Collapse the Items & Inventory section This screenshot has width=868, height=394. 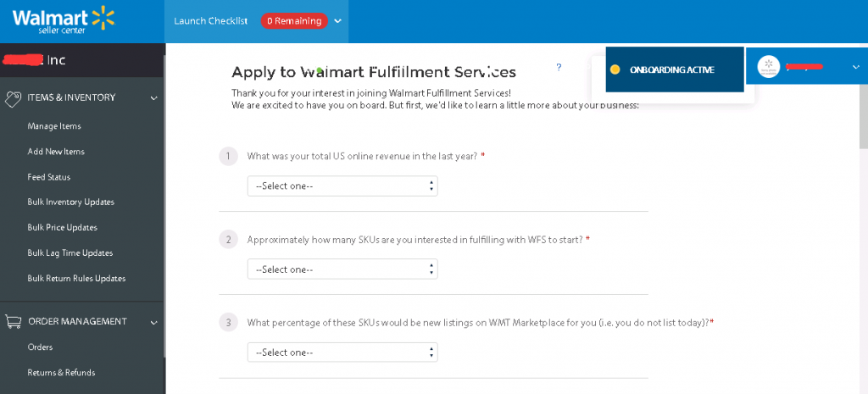(153, 98)
